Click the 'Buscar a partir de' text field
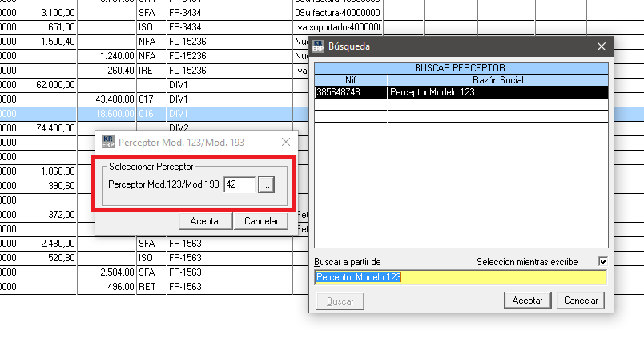This screenshot has width=644, height=359. pyautogui.click(x=460, y=277)
